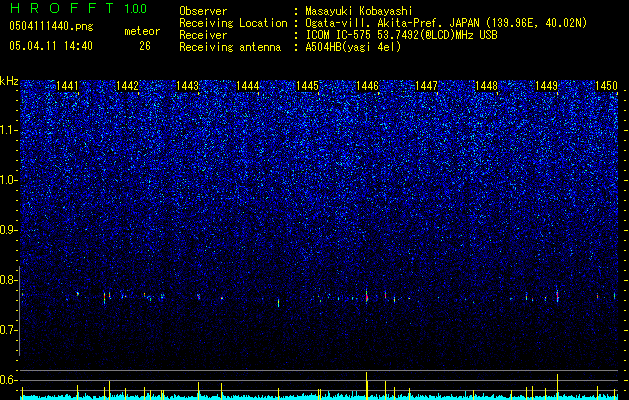Click the tallest yellow power spike below 1446

coord(367,385)
